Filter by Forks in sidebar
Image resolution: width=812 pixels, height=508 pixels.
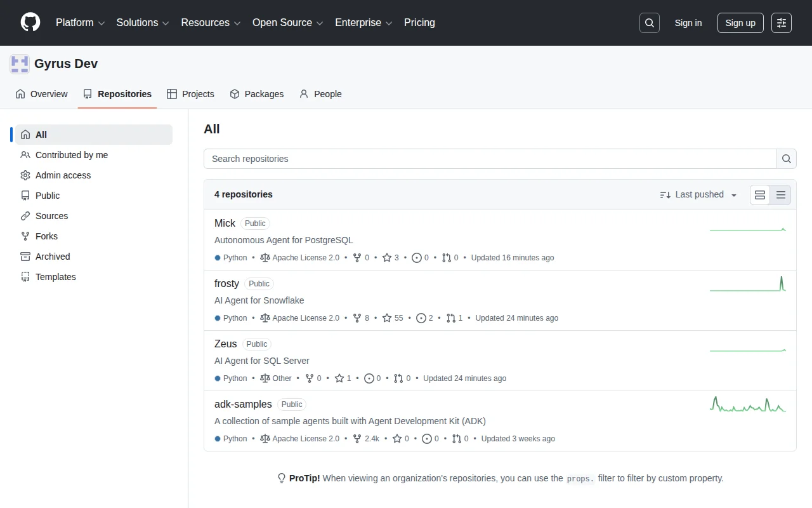(94, 236)
